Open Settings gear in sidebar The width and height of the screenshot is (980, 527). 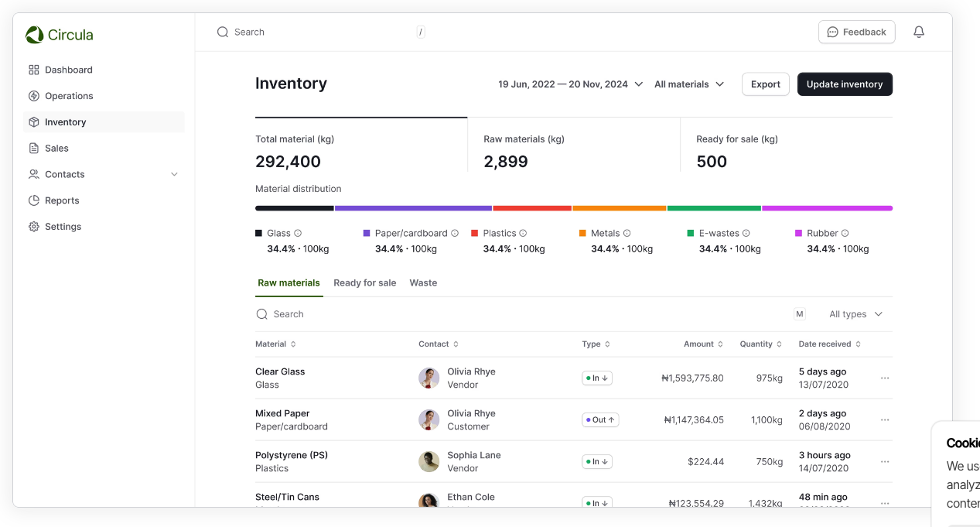(x=63, y=227)
